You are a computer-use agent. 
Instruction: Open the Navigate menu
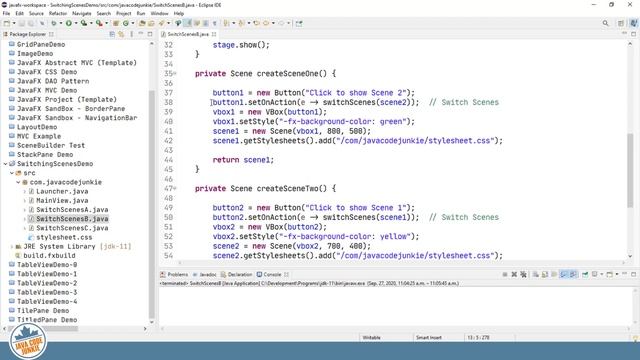pos(82,13)
